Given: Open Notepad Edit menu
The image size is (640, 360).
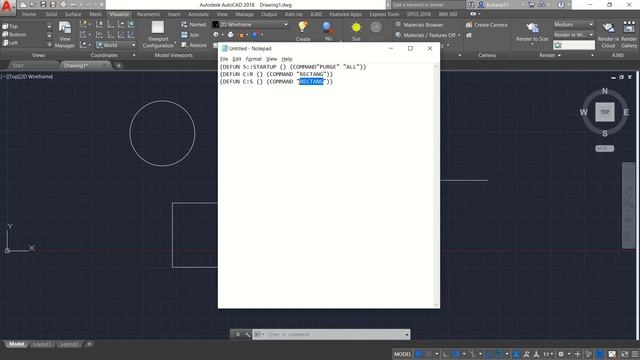Looking at the screenshot, I should (237, 59).
